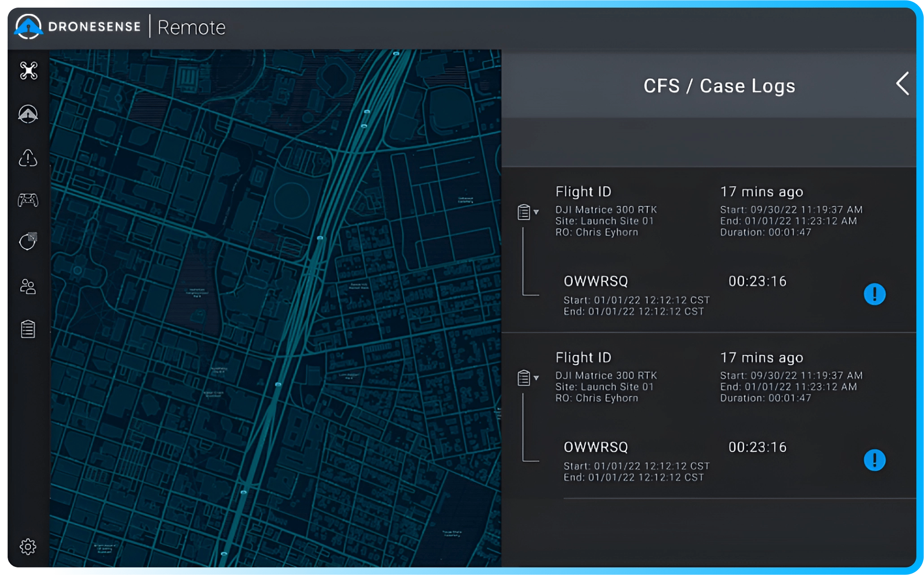Click second Flight ID heading
Screen dimensions: 924x575
[x=583, y=358]
